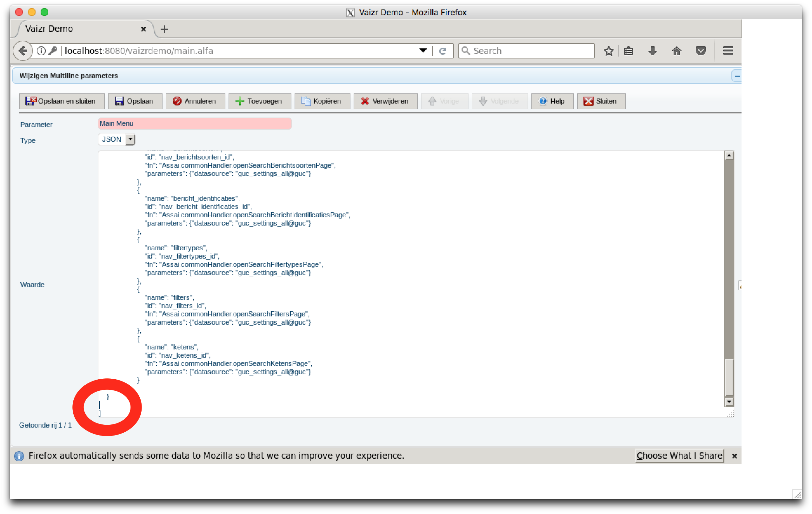The height and width of the screenshot is (514, 812).
Task: Click the notification info icon
Action: point(19,456)
